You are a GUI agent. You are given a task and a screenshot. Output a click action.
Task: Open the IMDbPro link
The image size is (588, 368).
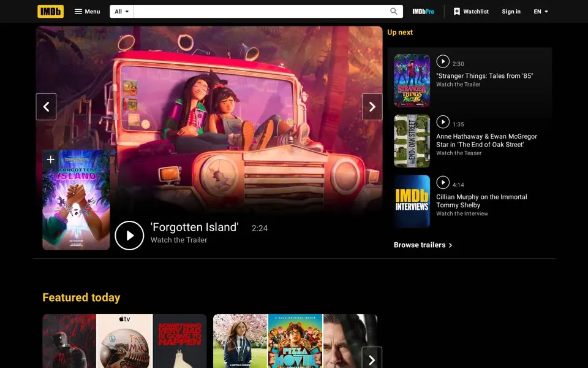pos(423,12)
